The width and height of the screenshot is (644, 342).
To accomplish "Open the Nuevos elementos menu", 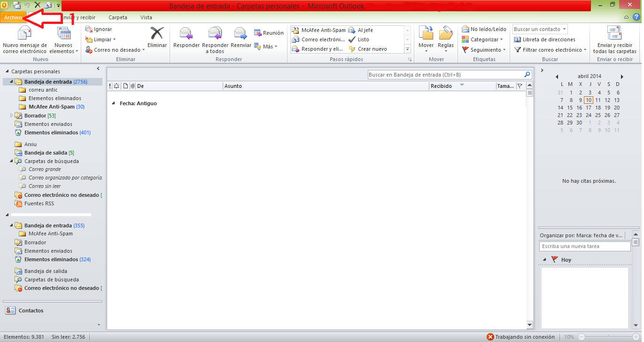I will point(63,40).
